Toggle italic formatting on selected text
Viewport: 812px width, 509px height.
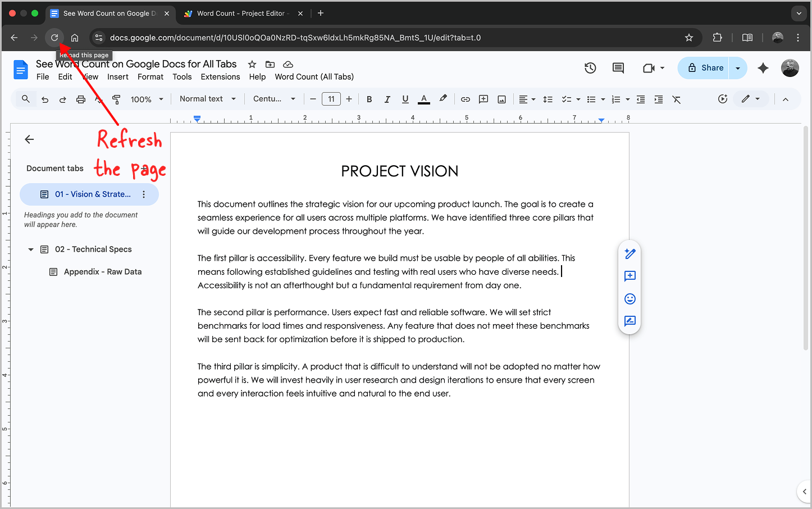pyautogui.click(x=387, y=98)
